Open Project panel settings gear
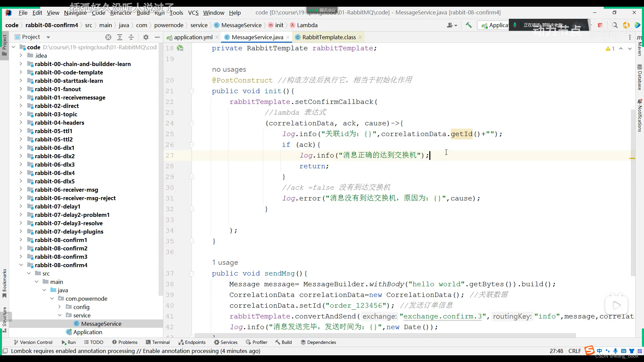The height and width of the screenshot is (362, 644). pos(146,37)
